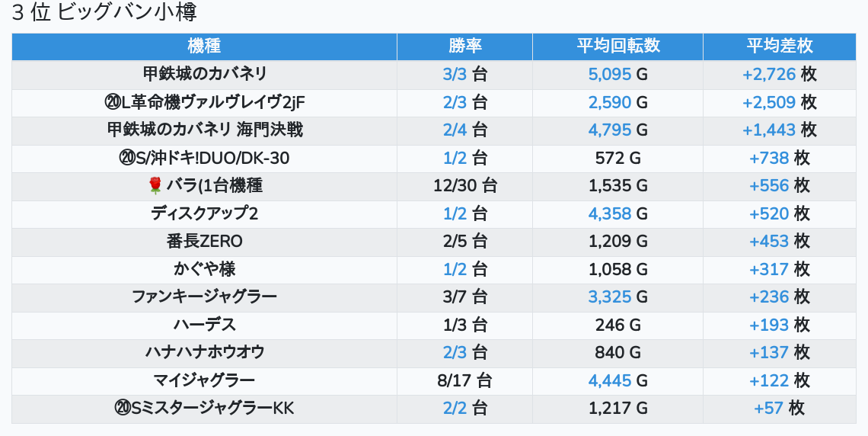
Task: Click the rose icon beside バラ
Action: click(x=155, y=185)
